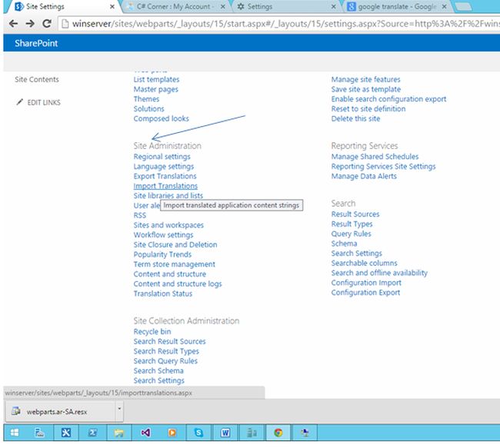This screenshot has height=448, width=500.
Task: Open Search and offline availability
Action: [x=379, y=273]
